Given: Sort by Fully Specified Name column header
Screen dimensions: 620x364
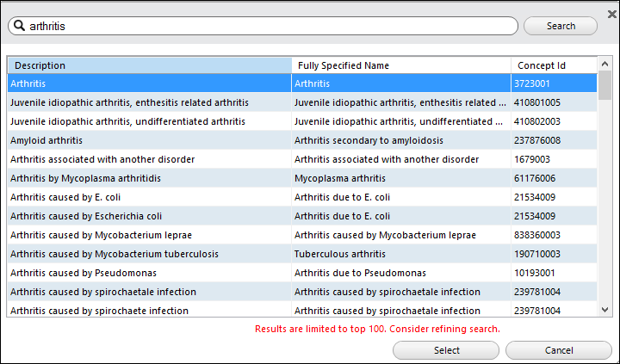Looking at the screenshot, I should 401,65.
